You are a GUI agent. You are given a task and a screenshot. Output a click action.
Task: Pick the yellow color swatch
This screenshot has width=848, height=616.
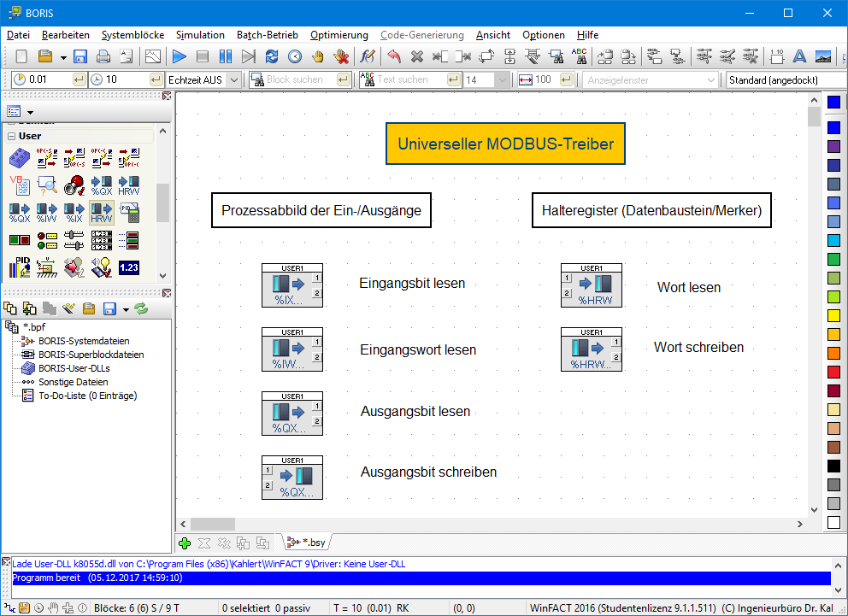pyautogui.click(x=833, y=315)
